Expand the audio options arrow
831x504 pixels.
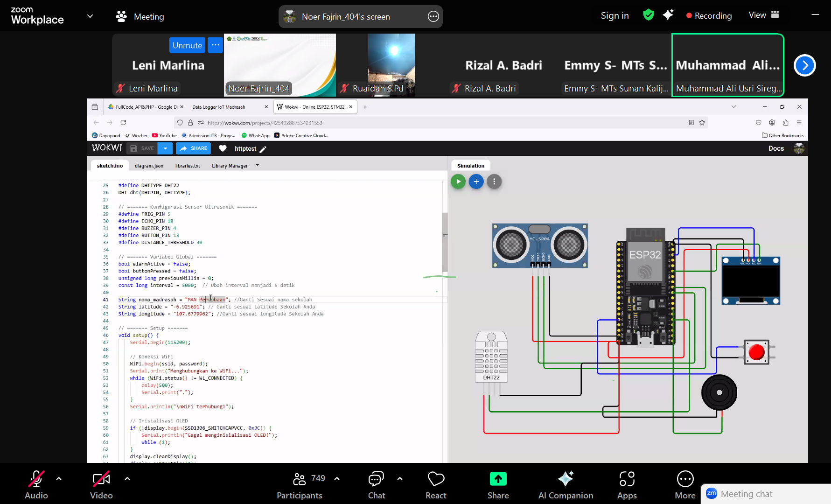(59, 479)
